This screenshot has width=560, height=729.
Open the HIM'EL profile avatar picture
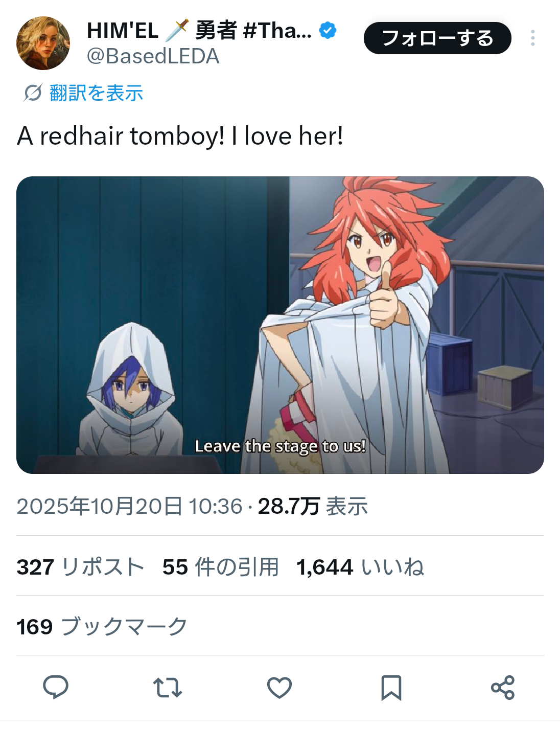(x=43, y=43)
